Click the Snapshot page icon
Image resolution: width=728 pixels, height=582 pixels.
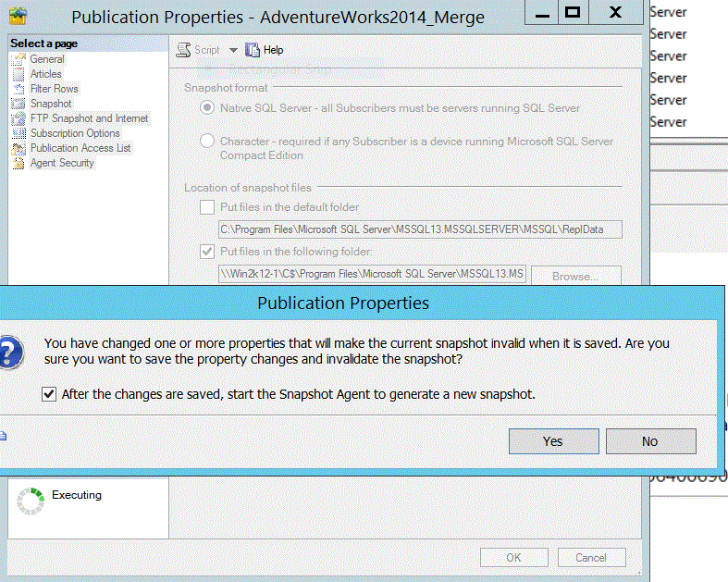click(19, 104)
